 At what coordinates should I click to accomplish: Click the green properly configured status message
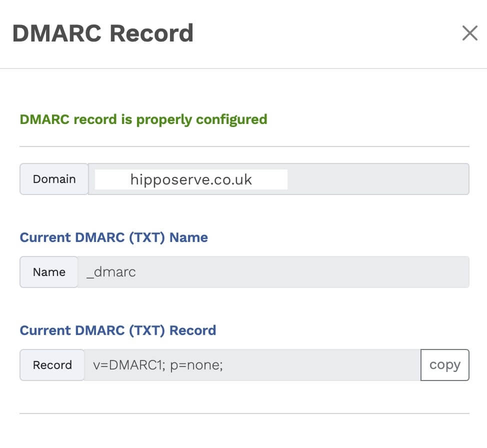[143, 119]
